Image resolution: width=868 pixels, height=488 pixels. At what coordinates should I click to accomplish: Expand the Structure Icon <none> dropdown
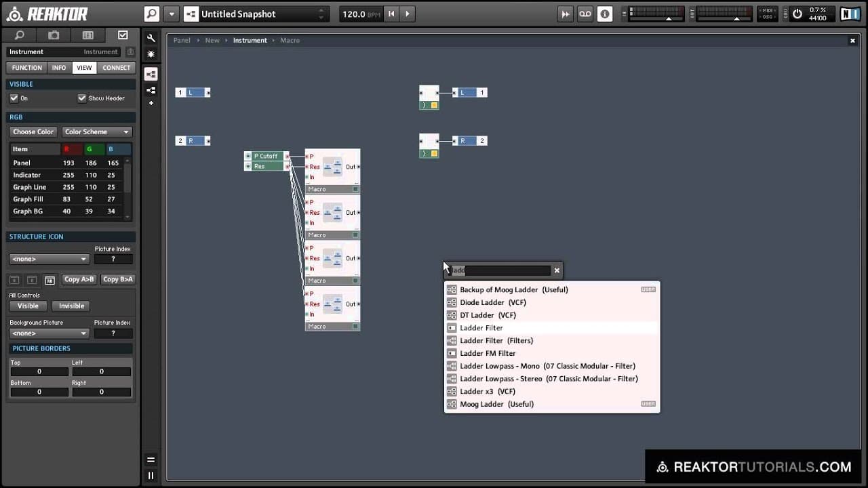48,259
